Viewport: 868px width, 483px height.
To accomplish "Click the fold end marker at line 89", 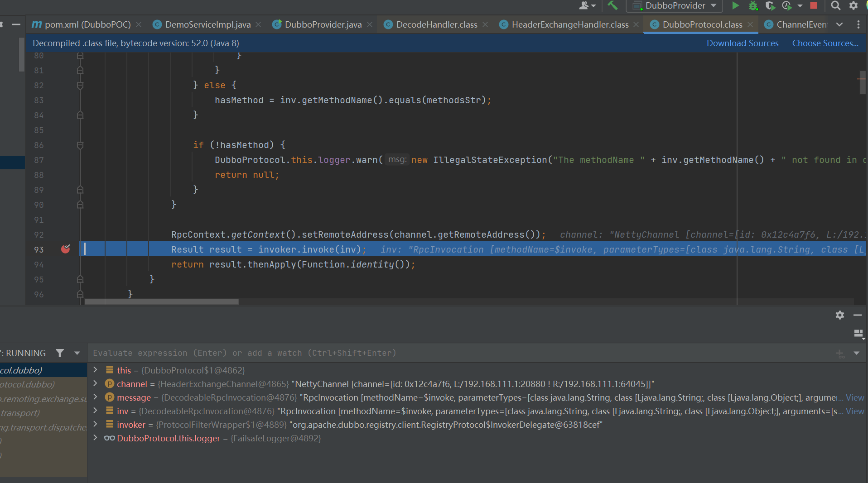I will [x=80, y=190].
